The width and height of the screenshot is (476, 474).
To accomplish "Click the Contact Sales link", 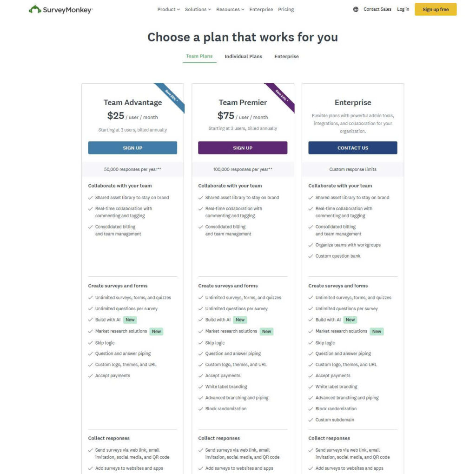I will pyautogui.click(x=377, y=9).
